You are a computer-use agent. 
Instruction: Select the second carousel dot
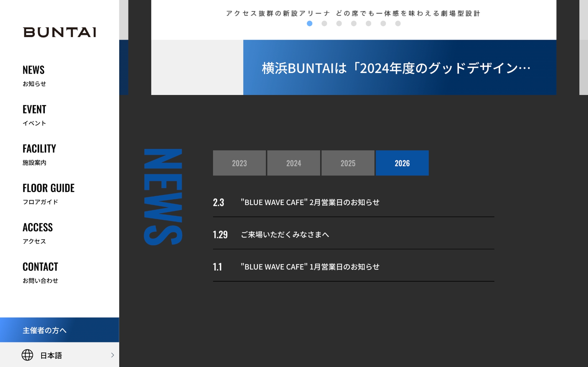pos(324,24)
